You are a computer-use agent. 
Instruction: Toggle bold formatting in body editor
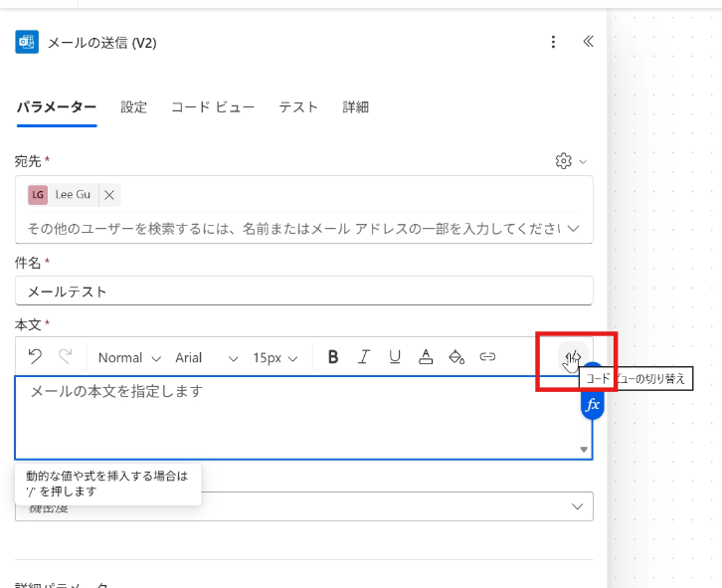(x=333, y=357)
